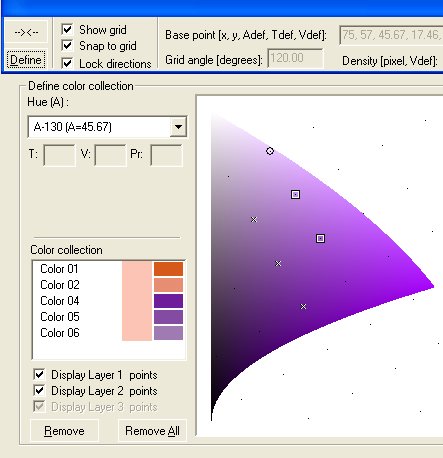Click the T value input field

click(60, 155)
